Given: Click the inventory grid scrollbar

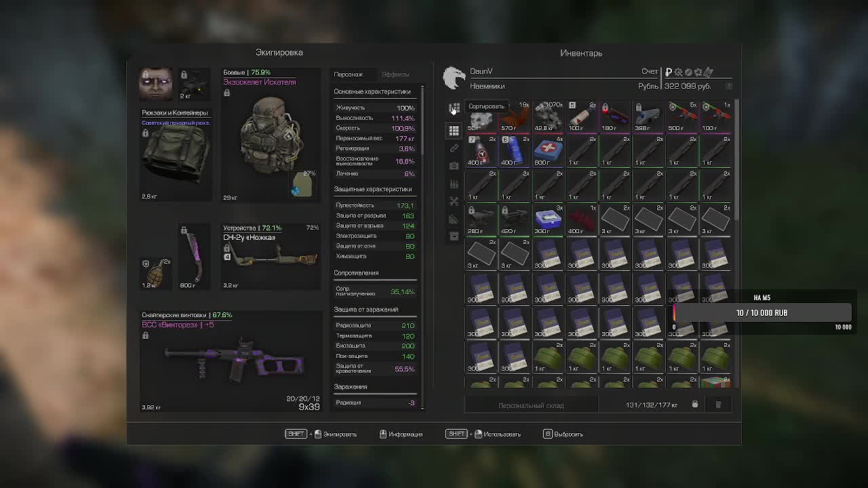Looking at the screenshot, I should [736, 159].
